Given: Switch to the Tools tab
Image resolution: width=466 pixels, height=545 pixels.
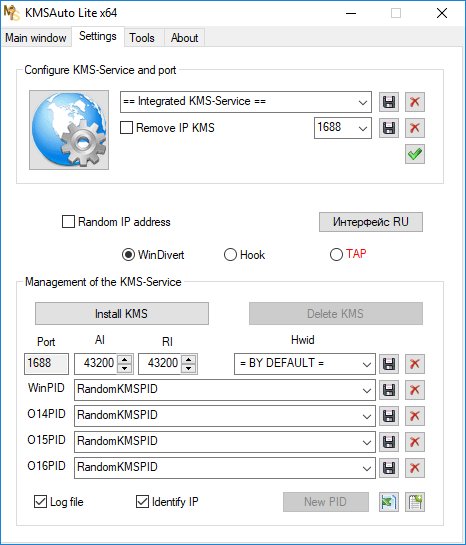Looking at the screenshot, I should (142, 38).
